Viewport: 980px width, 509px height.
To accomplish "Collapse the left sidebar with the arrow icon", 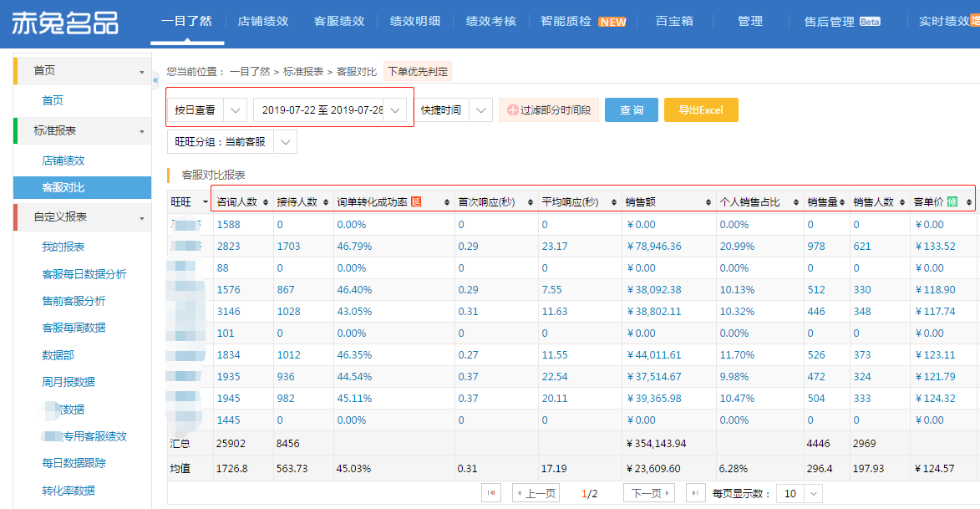I will [155, 80].
